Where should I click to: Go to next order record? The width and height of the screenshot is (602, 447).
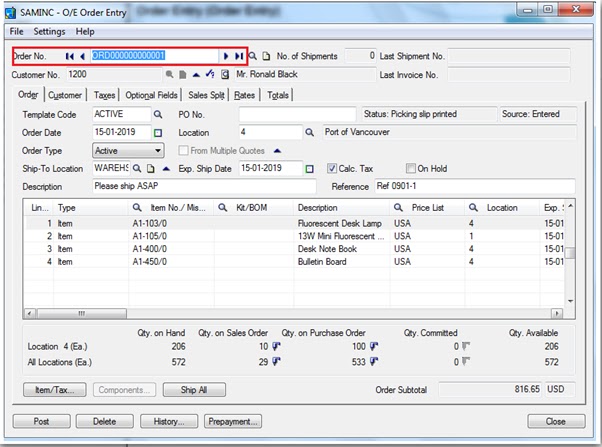click(226, 56)
